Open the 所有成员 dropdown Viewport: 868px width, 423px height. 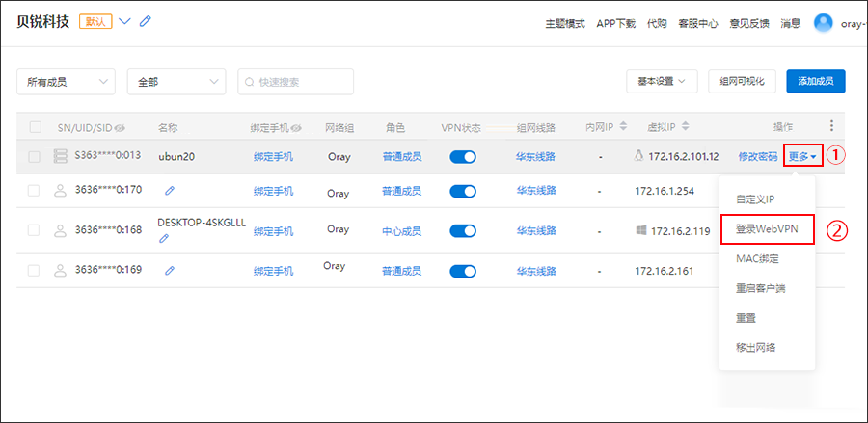(66, 82)
